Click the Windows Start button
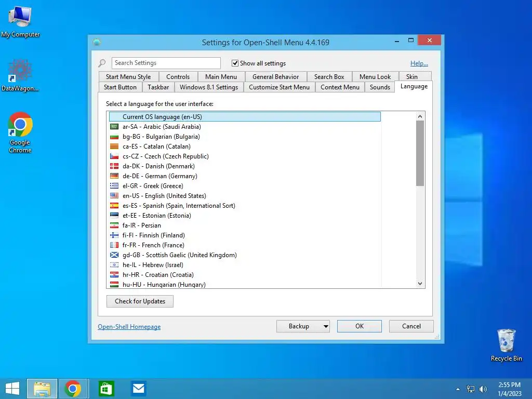 (12, 389)
